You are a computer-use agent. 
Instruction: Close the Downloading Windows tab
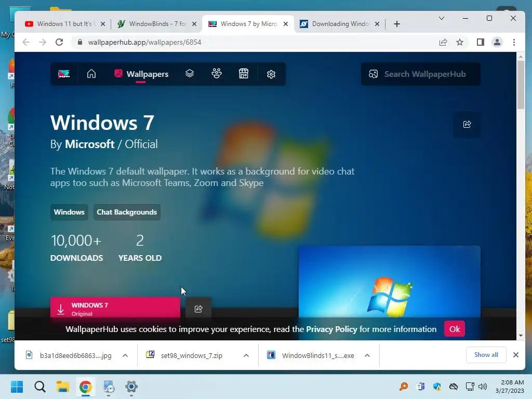[x=377, y=24]
